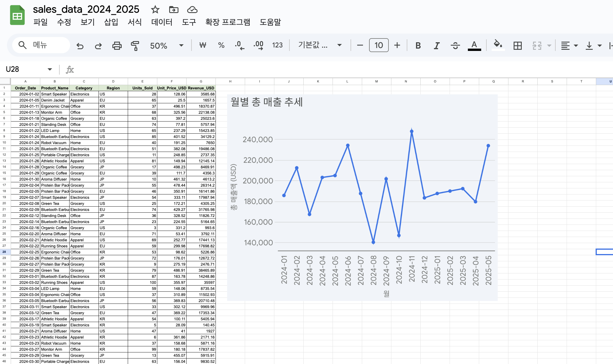Open the 도움말 menu
Image resolution: width=613 pixels, height=364 pixels.
coord(270,22)
